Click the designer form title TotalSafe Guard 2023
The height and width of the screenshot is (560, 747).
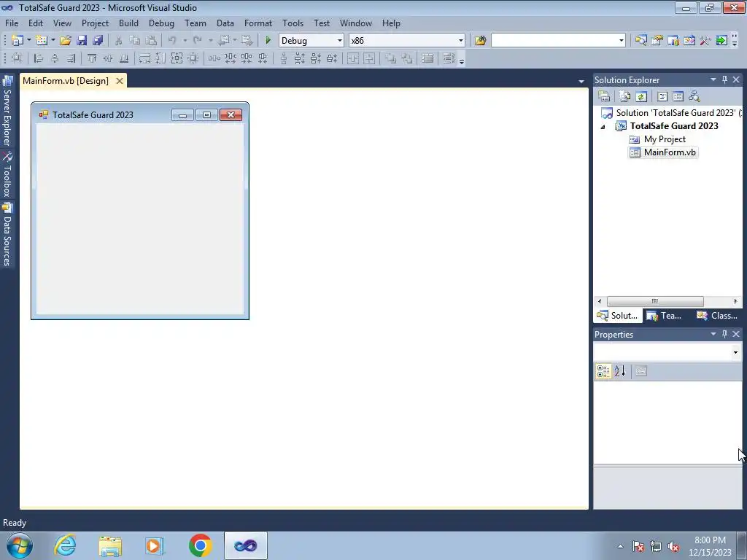(93, 114)
